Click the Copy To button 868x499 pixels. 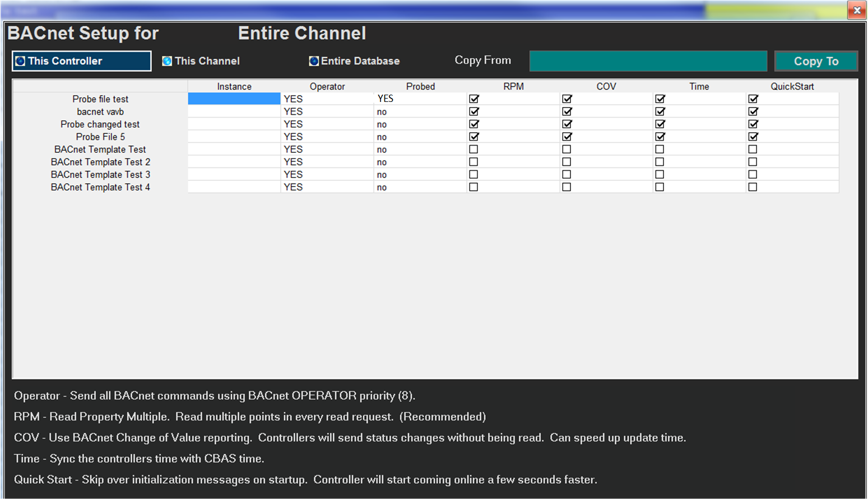click(x=816, y=61)
